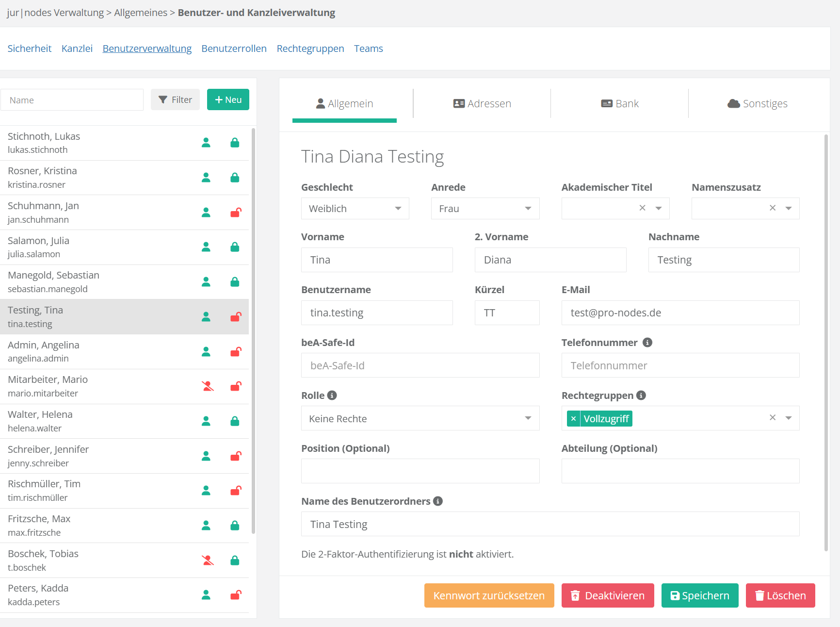Switch to the Adressen tab
Image resolution: width=840 pixels, height=627 pixels.
point(482,104)
